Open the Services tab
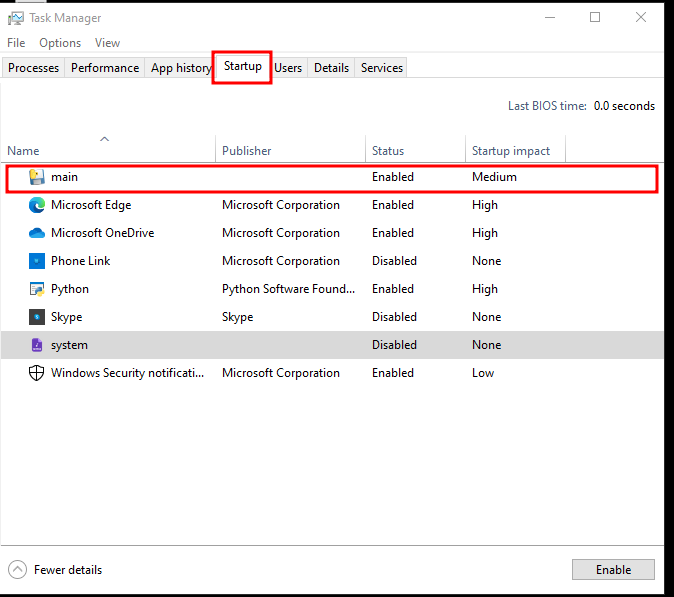Viewport: 674px width, 597px height. 382,68
